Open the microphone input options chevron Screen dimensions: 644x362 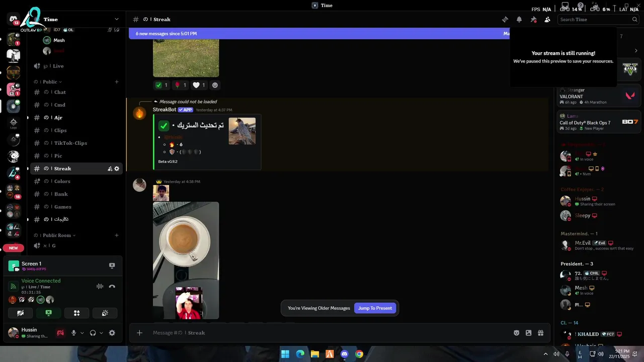(82, 333)
